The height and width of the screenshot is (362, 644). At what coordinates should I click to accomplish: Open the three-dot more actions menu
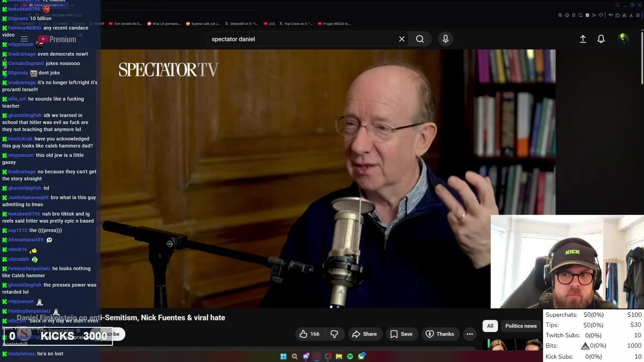(x=469, y=334)
